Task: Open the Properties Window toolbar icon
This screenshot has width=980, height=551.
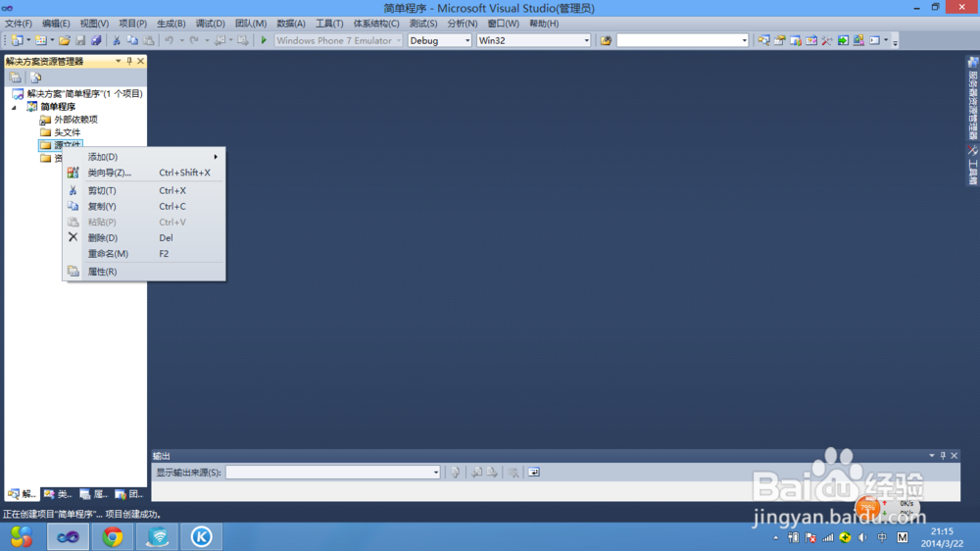Action: click(779, 40)
